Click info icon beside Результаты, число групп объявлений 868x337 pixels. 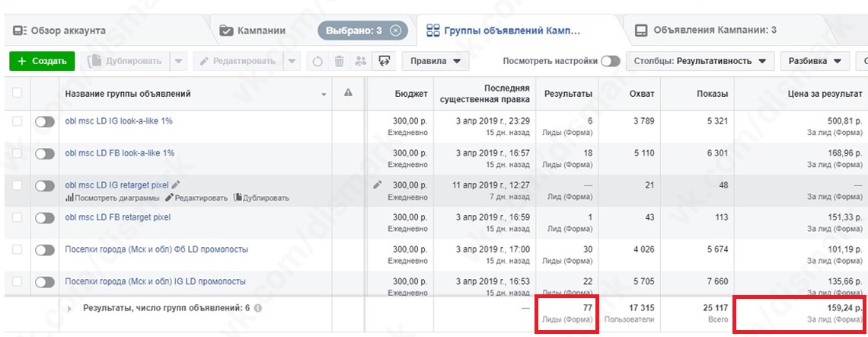tap(257, 309)
